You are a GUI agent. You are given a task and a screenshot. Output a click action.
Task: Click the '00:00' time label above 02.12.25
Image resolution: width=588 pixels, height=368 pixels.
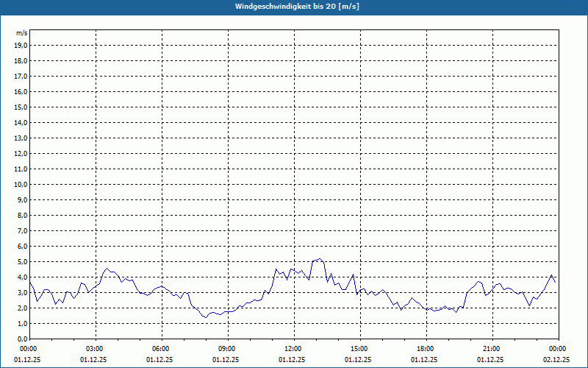[x=559, y=349]
